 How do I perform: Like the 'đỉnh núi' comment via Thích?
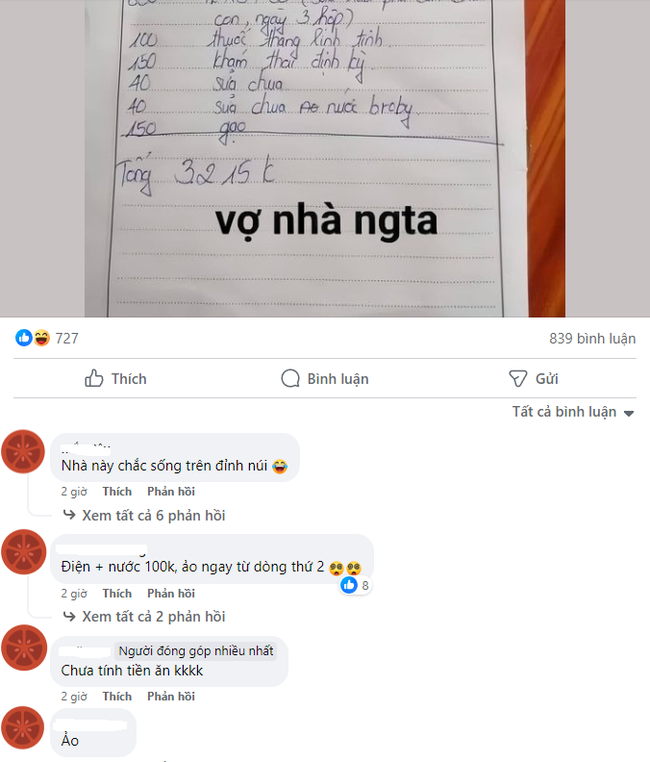tap(117, 491)
